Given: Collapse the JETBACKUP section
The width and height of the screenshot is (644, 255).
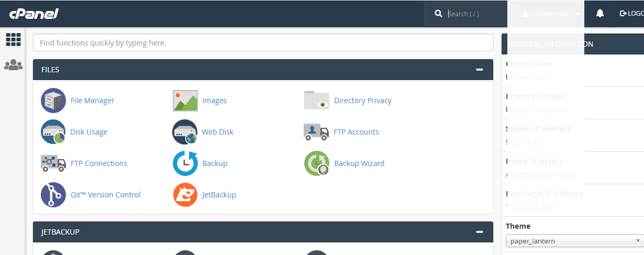Looking at the screenshot, I should click(479, 232).
